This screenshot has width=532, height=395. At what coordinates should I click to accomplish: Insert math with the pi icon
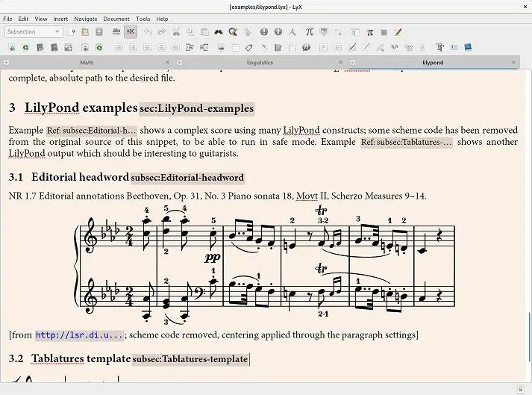tap(310, 32)
